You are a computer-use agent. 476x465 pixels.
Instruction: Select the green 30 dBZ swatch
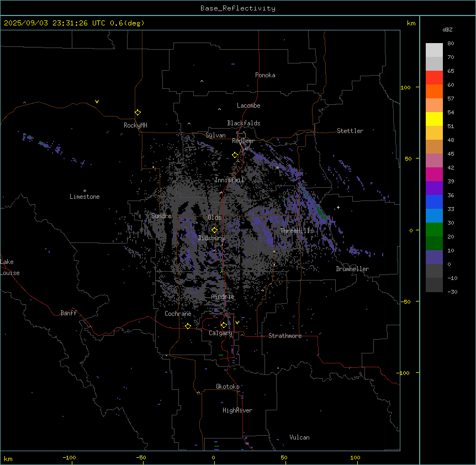tap(434, 230)
